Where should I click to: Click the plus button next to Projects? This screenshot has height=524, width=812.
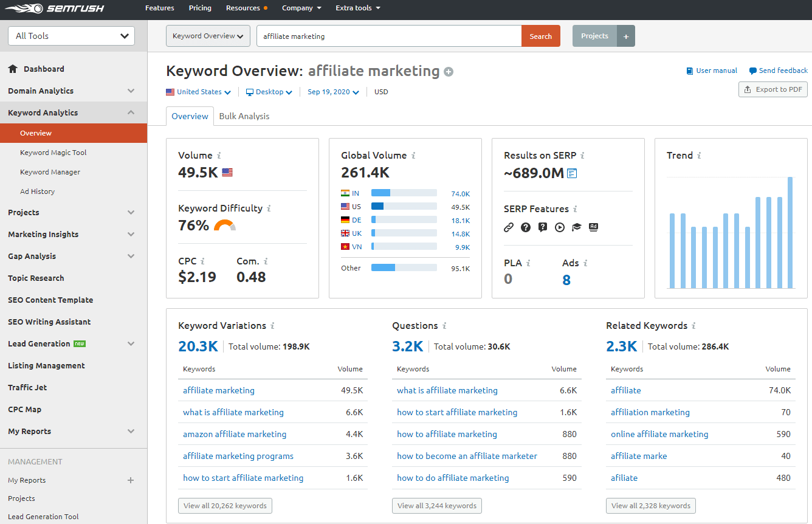click(x=626, y=36)
